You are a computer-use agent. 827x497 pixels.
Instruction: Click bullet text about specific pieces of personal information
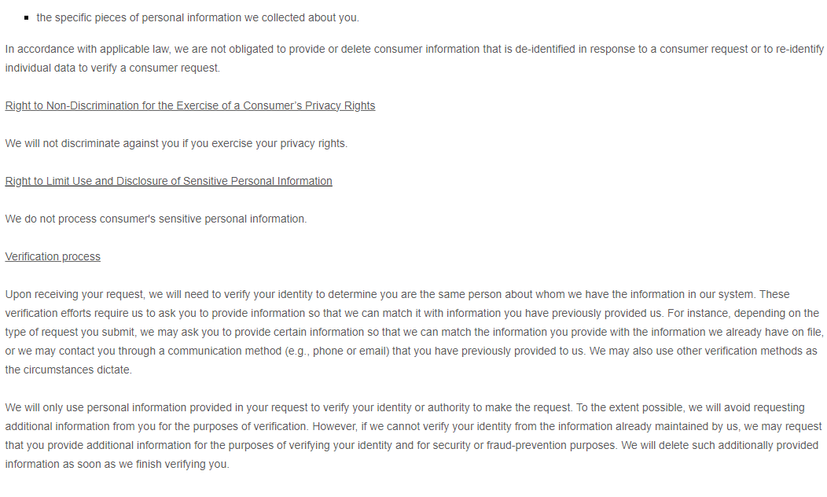tap(198, 17)
